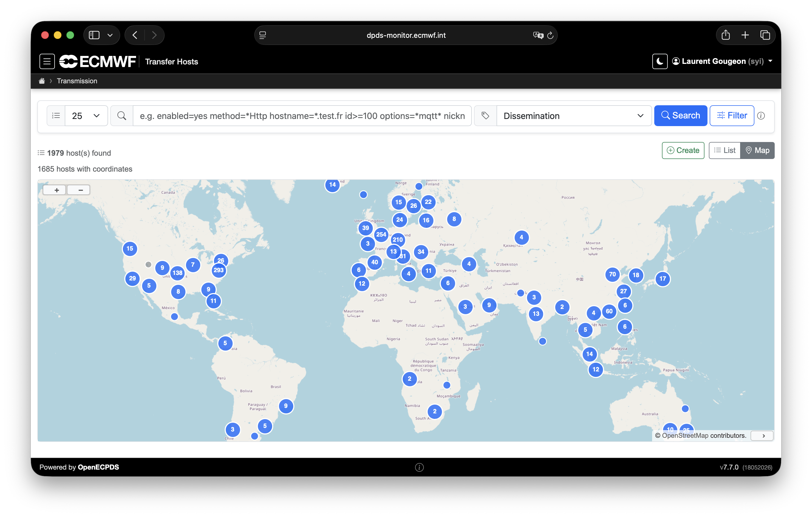The height and width of the screenshot is (517, 812).
Task: Focus the host search query field
Action: (302, 116)
